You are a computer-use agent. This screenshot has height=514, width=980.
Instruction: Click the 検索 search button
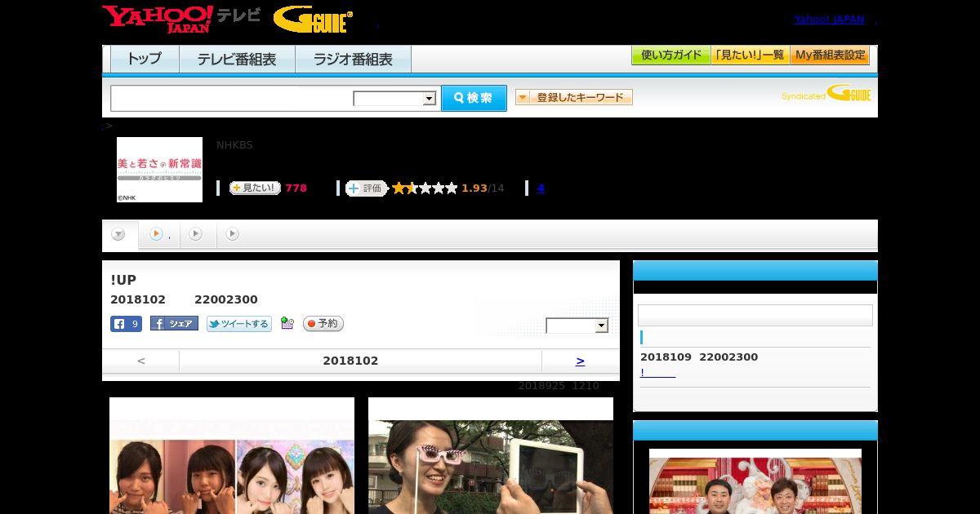(x=474, y=98)
